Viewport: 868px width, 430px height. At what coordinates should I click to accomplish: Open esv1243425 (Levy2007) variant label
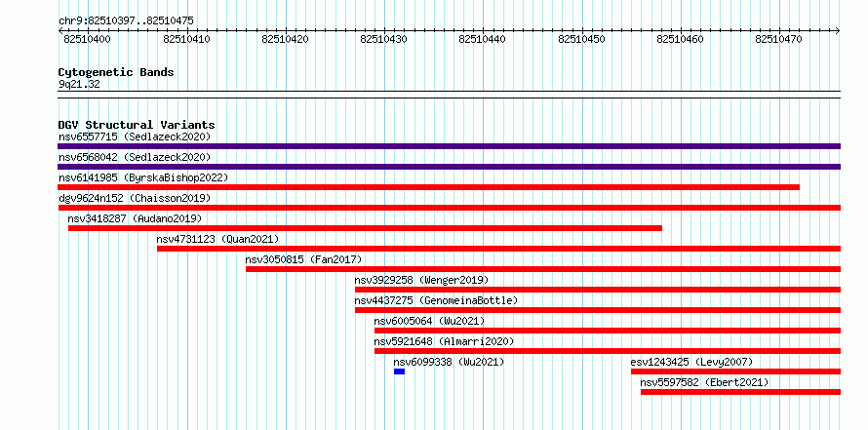point(692,362)
